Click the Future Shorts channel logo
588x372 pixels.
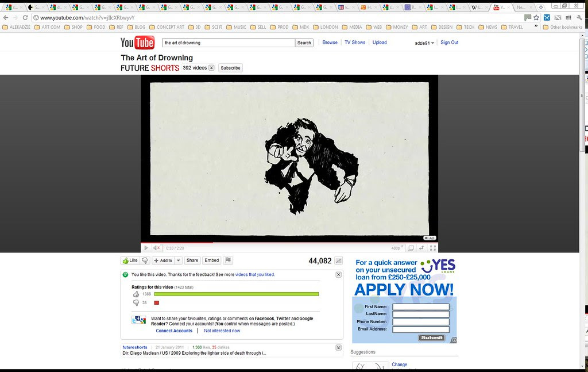pos(150,68)
